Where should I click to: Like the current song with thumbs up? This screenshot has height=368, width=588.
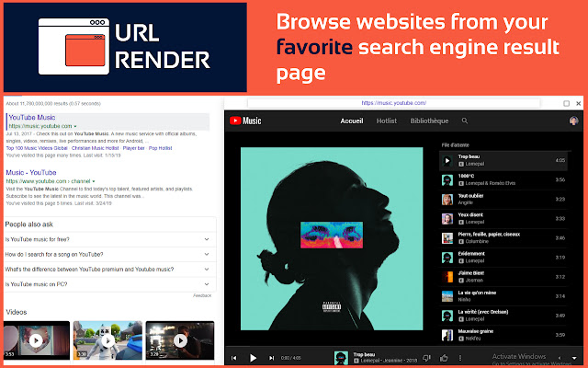pyautogui.click(x=444, y=358)
